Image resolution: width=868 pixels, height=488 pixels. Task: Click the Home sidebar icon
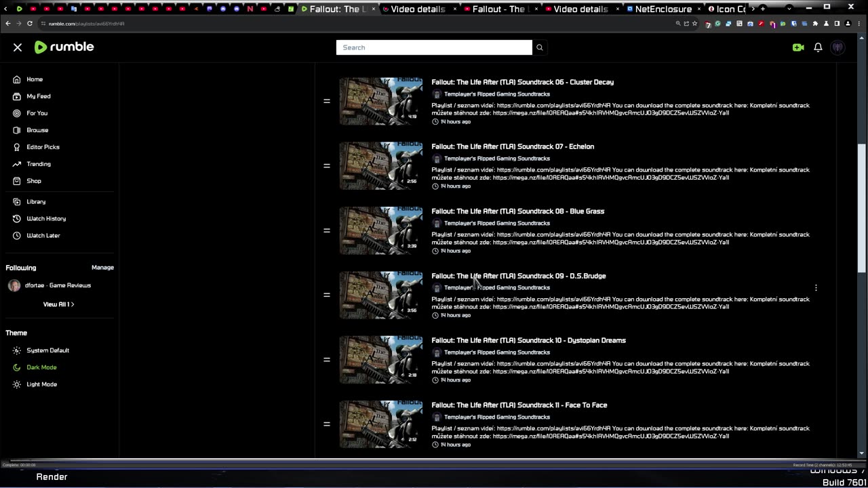click(17, 79)
